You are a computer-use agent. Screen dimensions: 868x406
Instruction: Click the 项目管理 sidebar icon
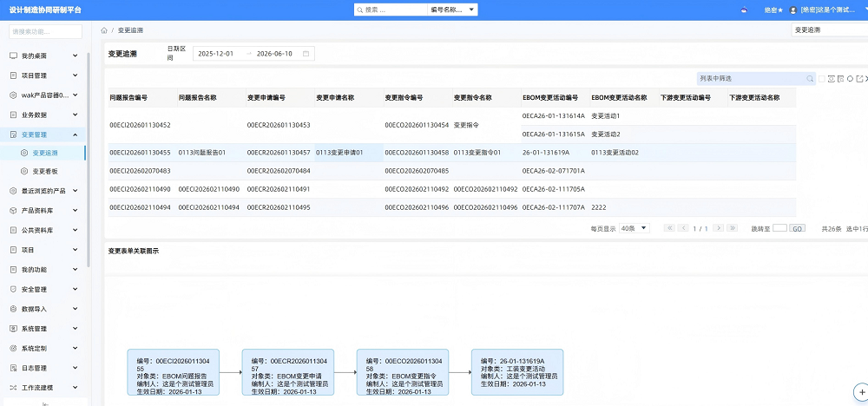click(x=13, y=75)
